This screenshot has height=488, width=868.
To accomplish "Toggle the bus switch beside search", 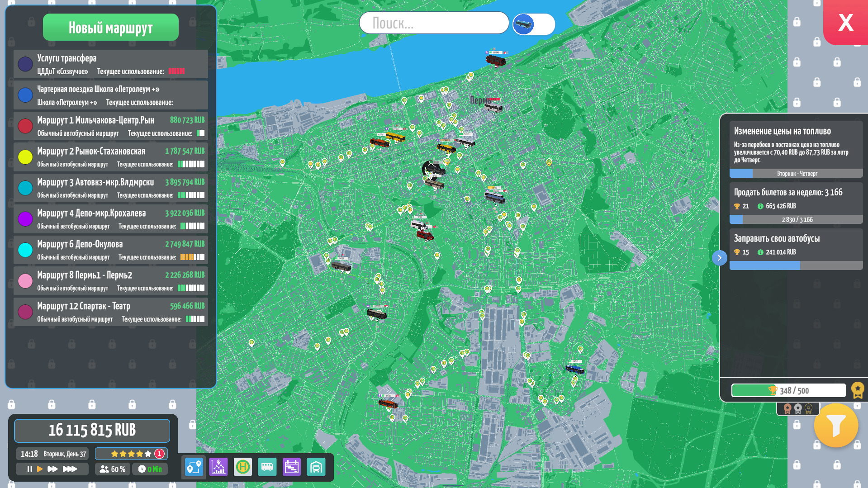I will (x=534, y=24).
